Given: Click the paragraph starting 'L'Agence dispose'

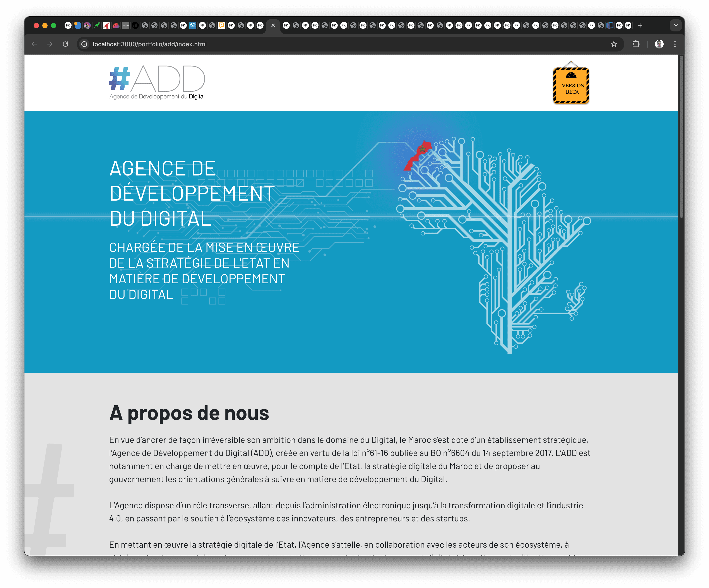Looking at the screenshot, I should coord(346,512).
